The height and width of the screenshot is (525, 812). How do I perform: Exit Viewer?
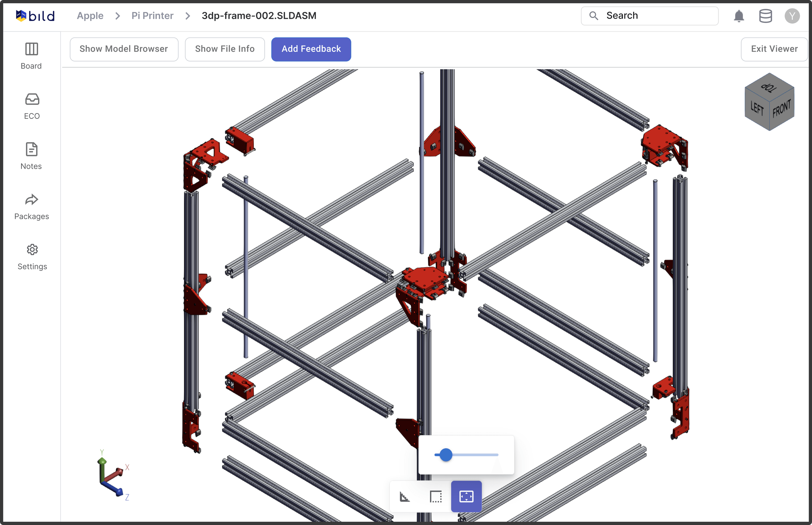tap(774, 49)
